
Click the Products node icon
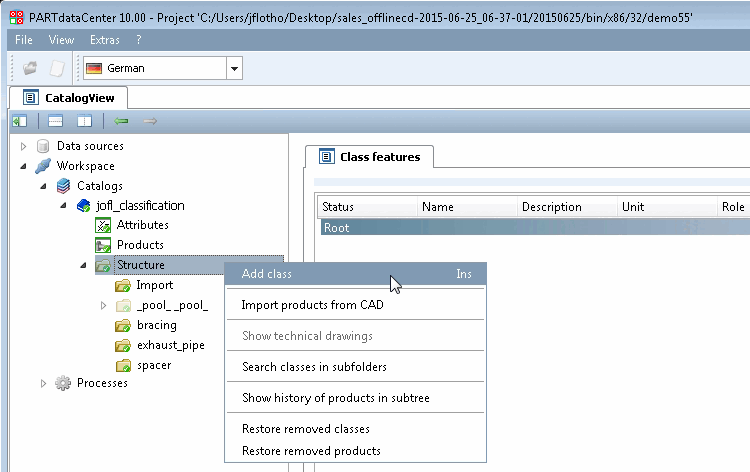point(102,245)
